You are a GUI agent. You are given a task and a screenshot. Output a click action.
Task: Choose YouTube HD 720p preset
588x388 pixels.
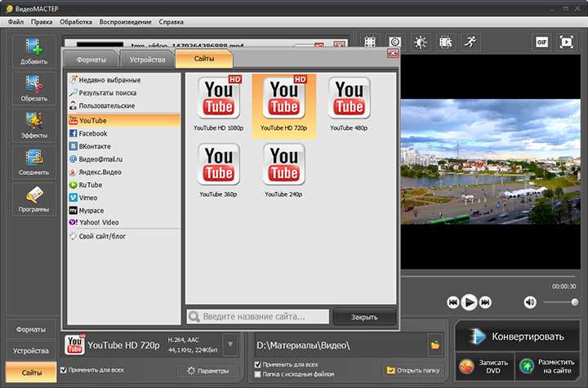point(284,106)
